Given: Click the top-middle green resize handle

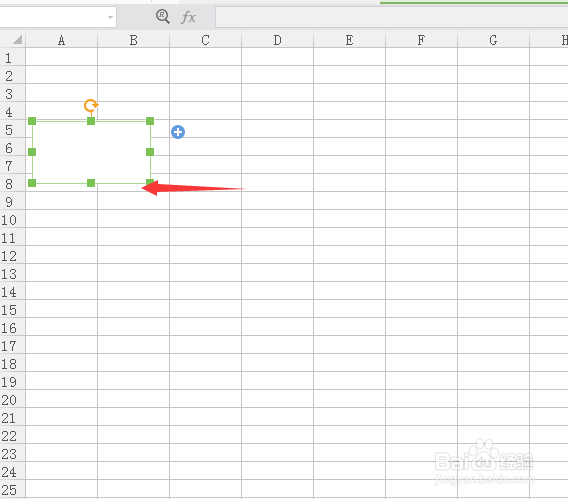Looking at the screenshot, I should coord(91,121).
